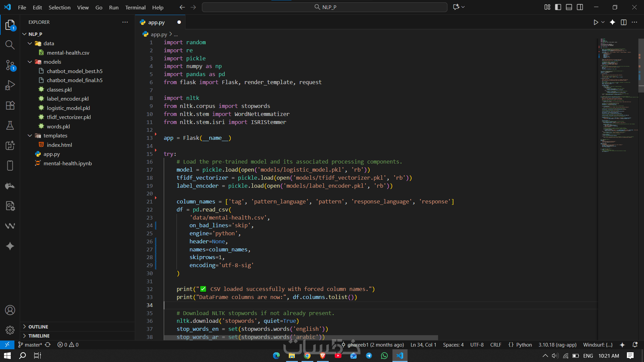Click the Python language mode in status bar
644x362 pixels.
point(524,345)
